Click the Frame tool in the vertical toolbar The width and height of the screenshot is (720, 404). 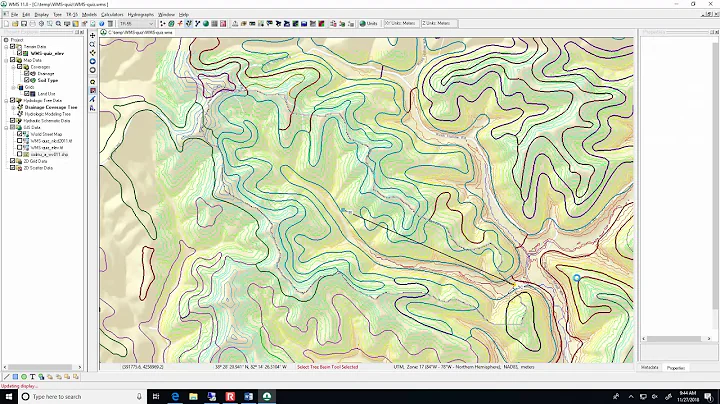[x=92, y=53]
